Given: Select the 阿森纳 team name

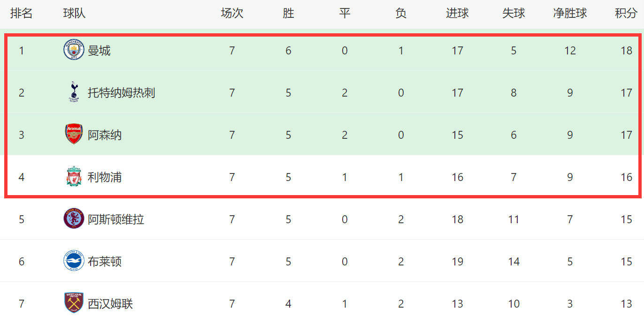Looking at the screenshot, I should 105,135.
